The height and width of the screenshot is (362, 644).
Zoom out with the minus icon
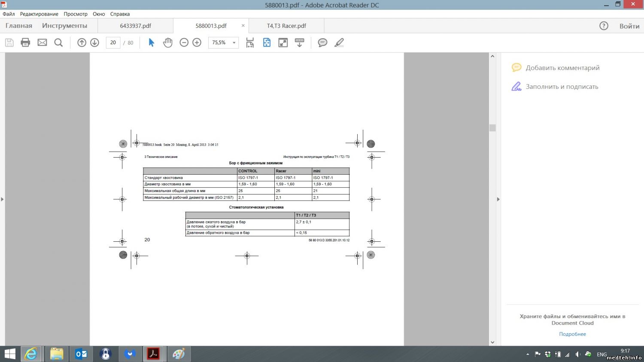[x=184, y=43]
